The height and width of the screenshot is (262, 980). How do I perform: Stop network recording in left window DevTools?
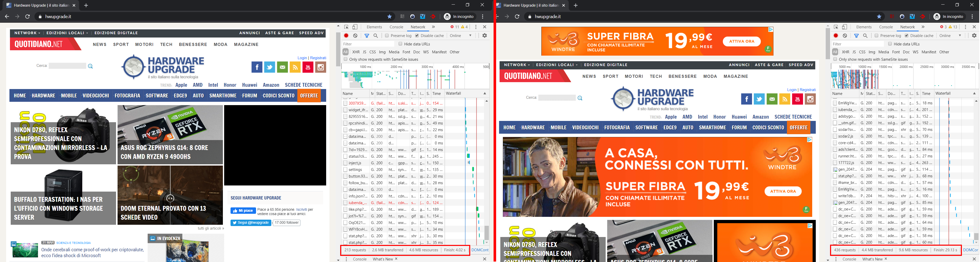tap(346, 35)
